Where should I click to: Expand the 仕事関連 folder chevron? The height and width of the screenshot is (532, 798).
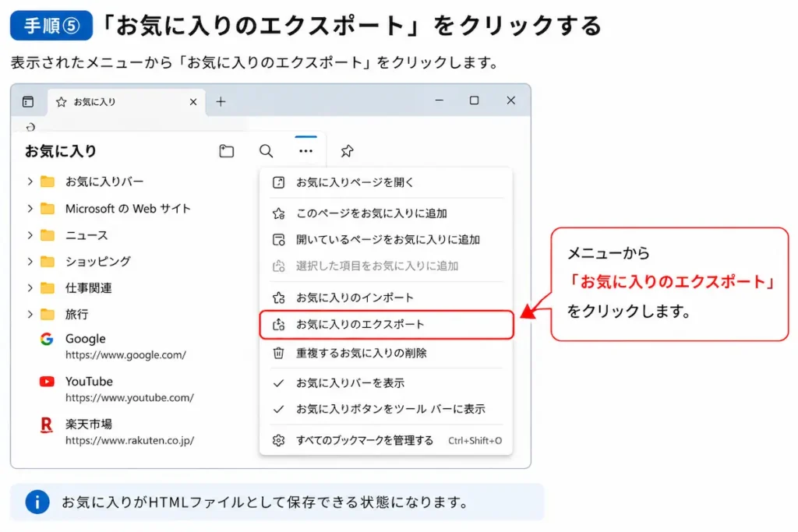(30, 288)
